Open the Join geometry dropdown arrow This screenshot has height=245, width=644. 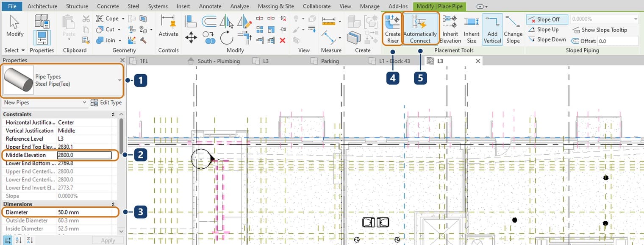tap(120, 40)
